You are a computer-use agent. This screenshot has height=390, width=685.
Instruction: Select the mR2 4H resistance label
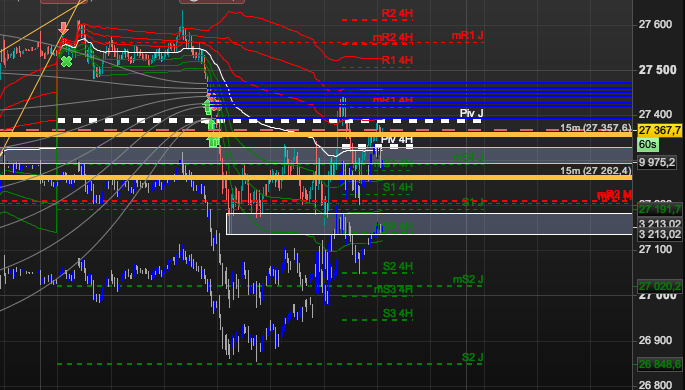pyautogui.click(x=393, y=38)
